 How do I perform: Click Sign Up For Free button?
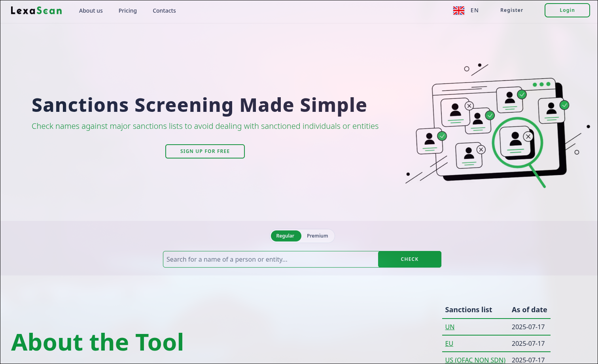(205, 151)
